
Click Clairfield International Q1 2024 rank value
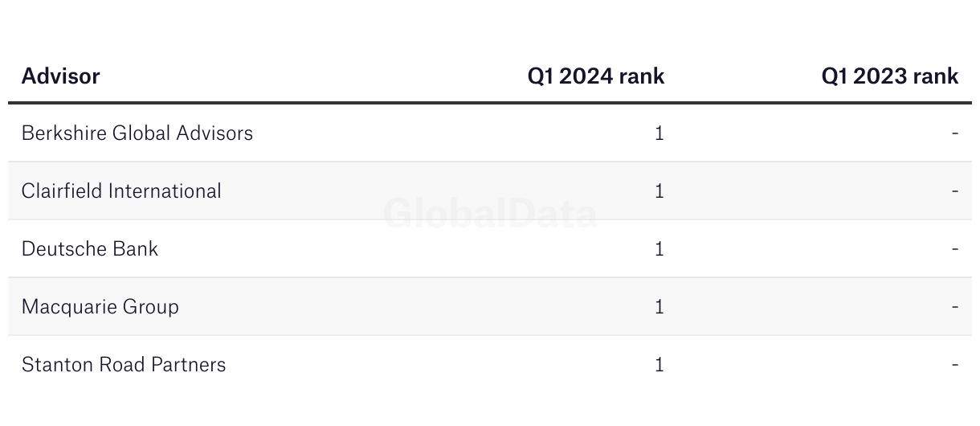coord(659,191)
